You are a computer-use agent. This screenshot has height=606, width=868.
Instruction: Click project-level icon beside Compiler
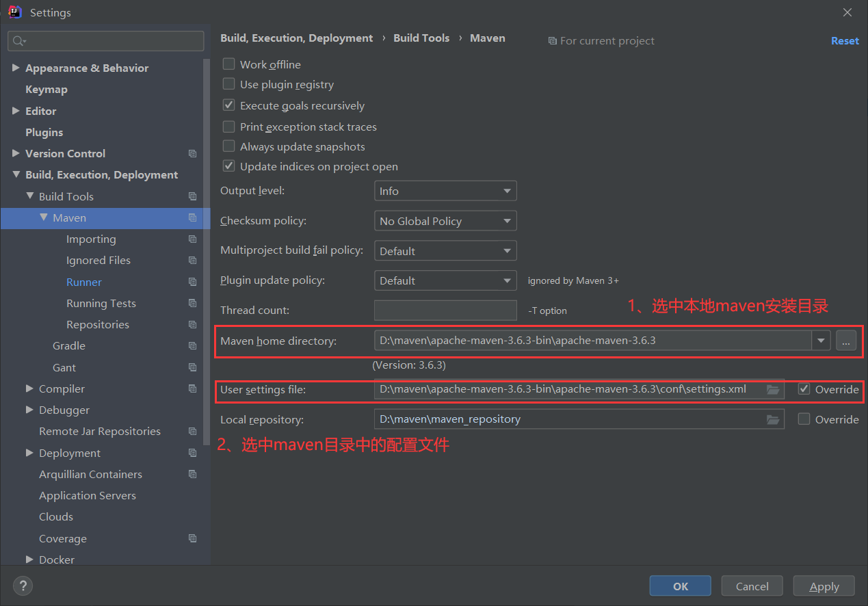192,388
